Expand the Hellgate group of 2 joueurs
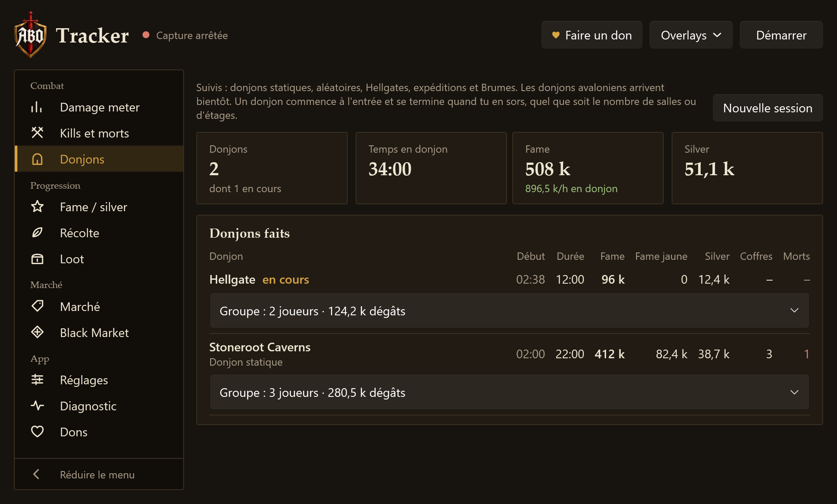Image resolution: width=837 pixels, height=504 pixels. (509, 311)
